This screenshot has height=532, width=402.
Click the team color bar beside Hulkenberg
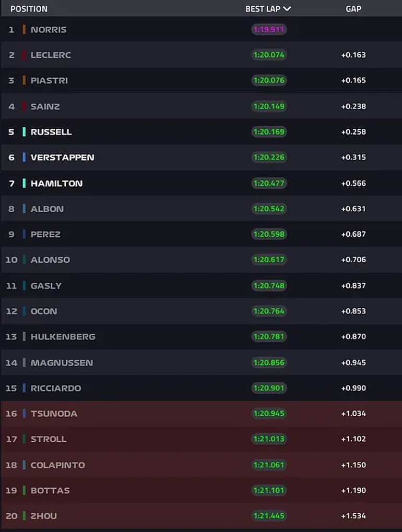[24, 336]
